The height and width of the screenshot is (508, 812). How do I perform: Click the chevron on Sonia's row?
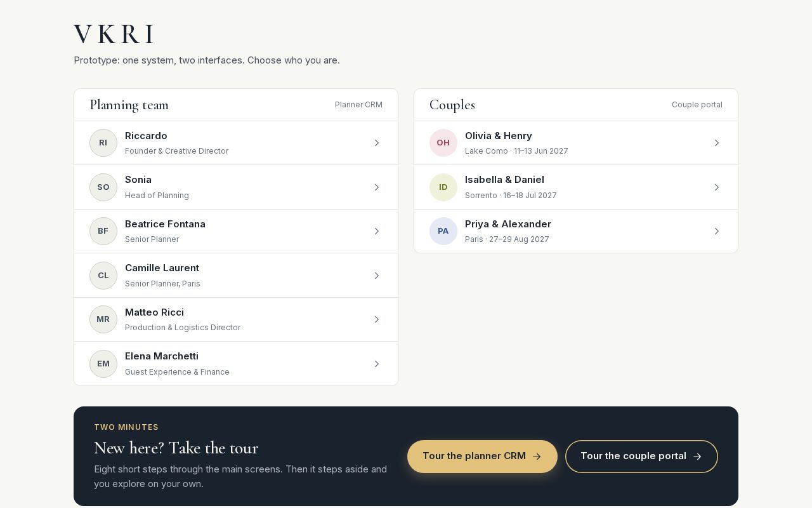point(377,187)
